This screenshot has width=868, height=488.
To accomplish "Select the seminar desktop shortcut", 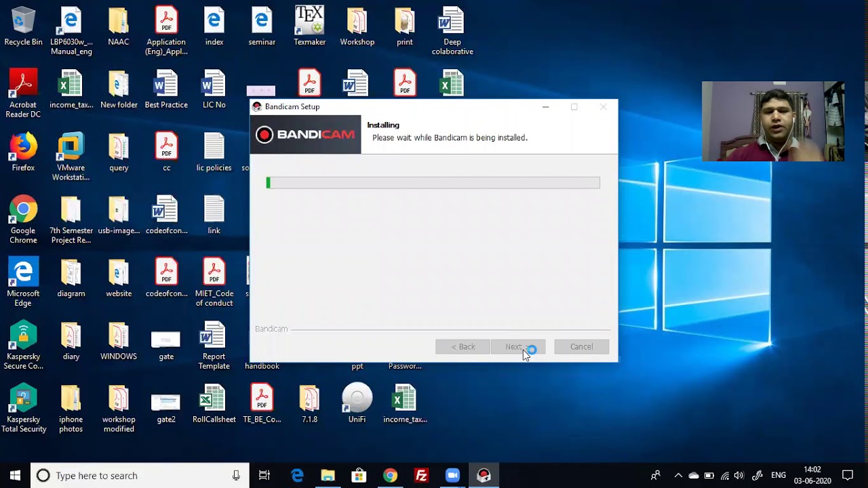I will 262,27.
